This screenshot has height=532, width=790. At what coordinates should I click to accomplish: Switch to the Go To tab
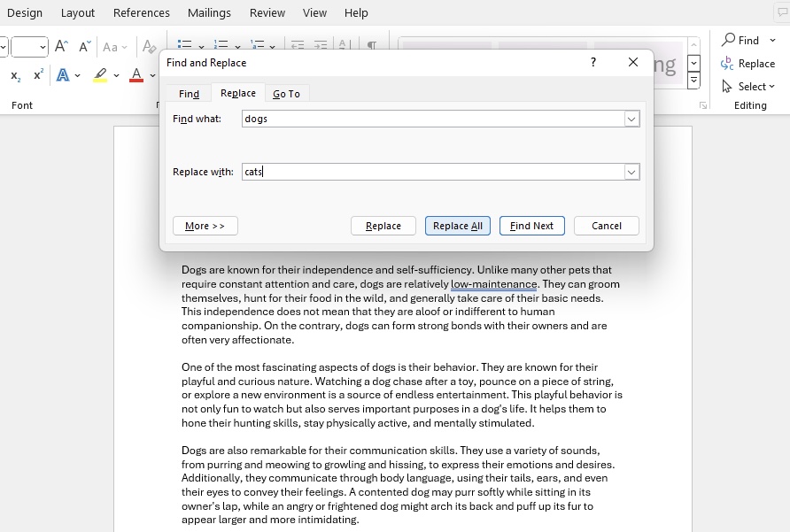pyautogui.click(x=286, y=94)
